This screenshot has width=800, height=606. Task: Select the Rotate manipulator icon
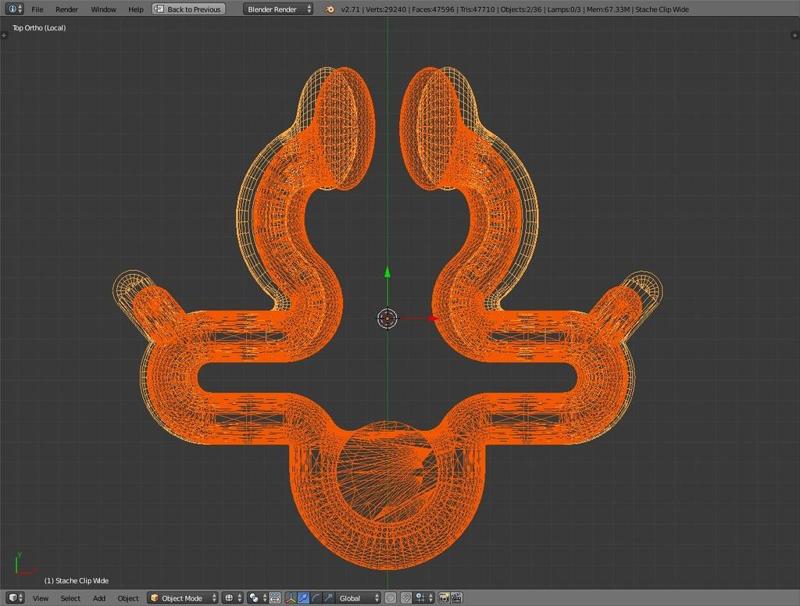[316, 598]
